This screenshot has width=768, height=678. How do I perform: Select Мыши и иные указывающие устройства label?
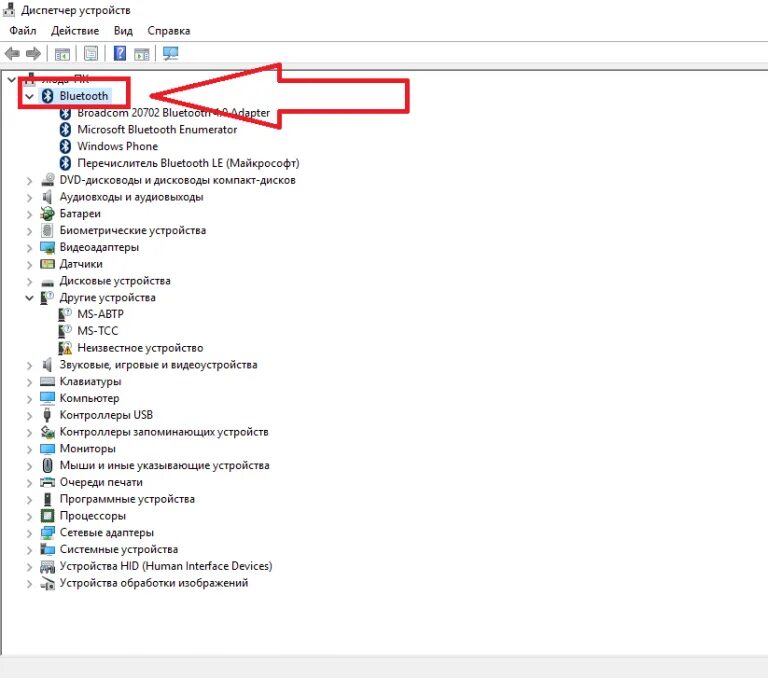165,465
